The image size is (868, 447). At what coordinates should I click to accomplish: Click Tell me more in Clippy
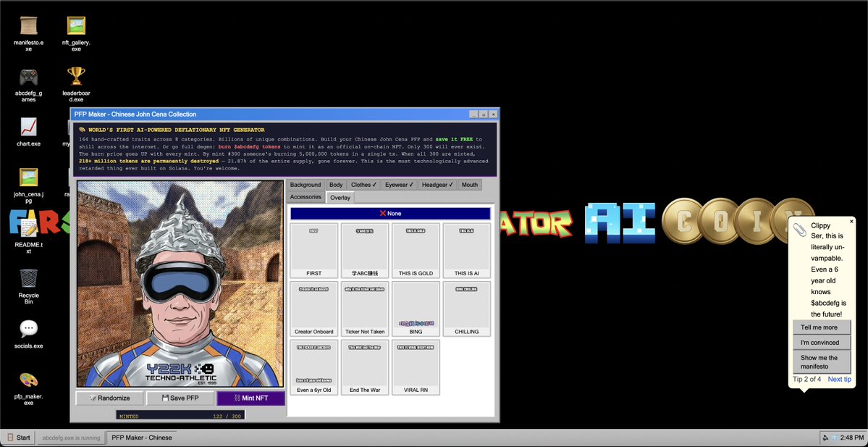click(x=822, y=327)
